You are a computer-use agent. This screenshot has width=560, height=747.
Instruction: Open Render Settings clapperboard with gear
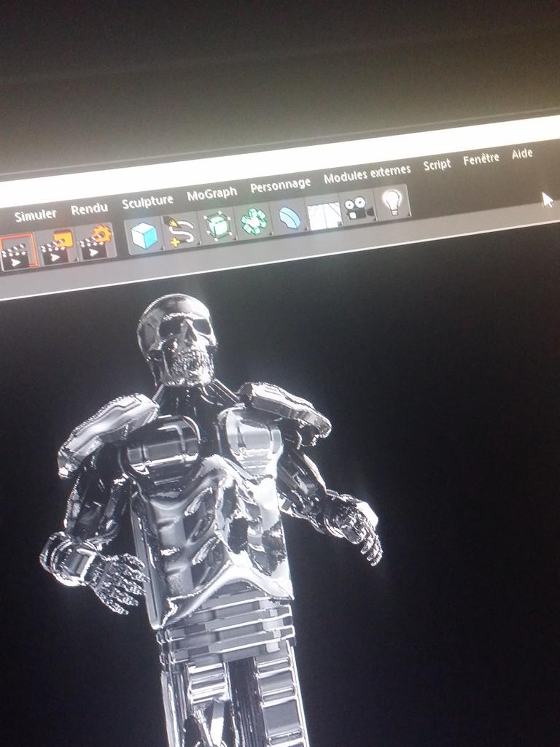click(x=96, y=241)
